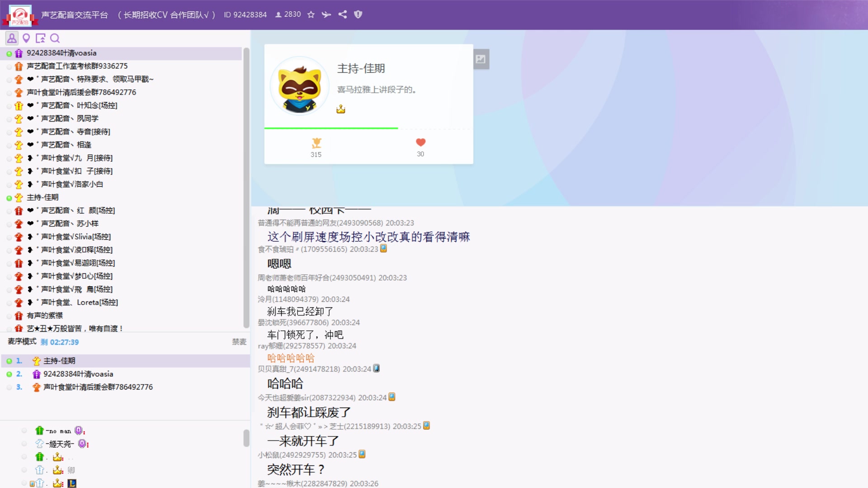Click orange message 哈哈哈哈哈 from ray郁姗
Screen dimensions: 868x488
pos(291,358)
